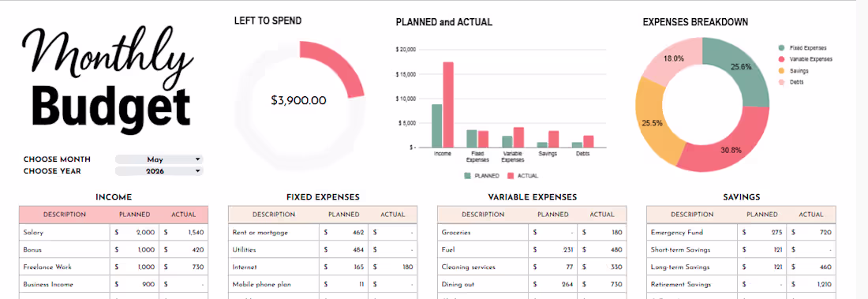Click the $ 10,000 axis label in bar chart
Image resolution: width=868 pixels, height=299 pixels.
coord(406,99)
